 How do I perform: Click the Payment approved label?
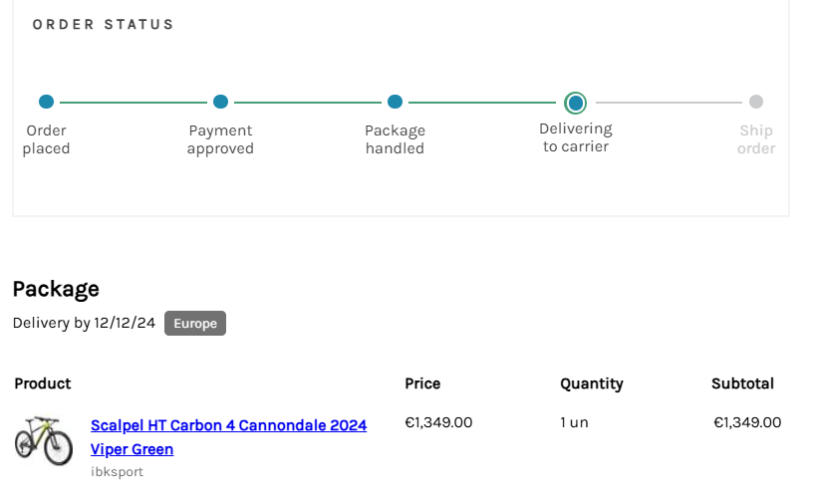pyautogui.click(x=221, y=139)
